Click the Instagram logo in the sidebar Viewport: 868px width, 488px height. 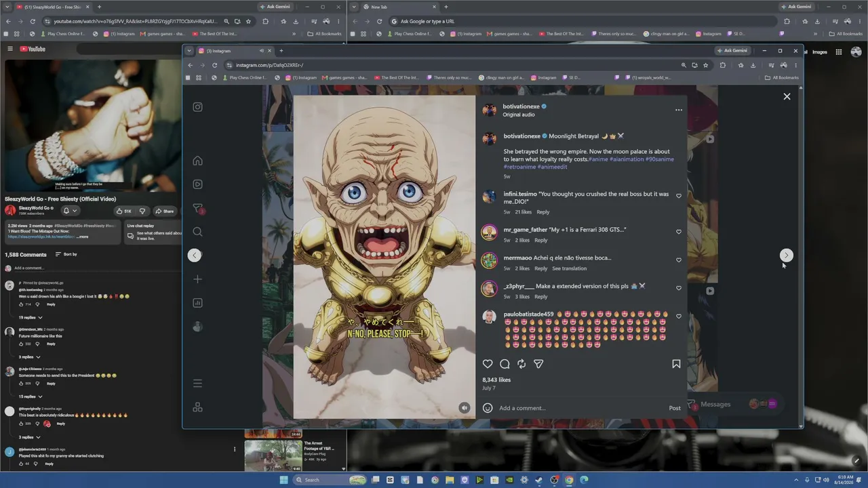(197, 107)
